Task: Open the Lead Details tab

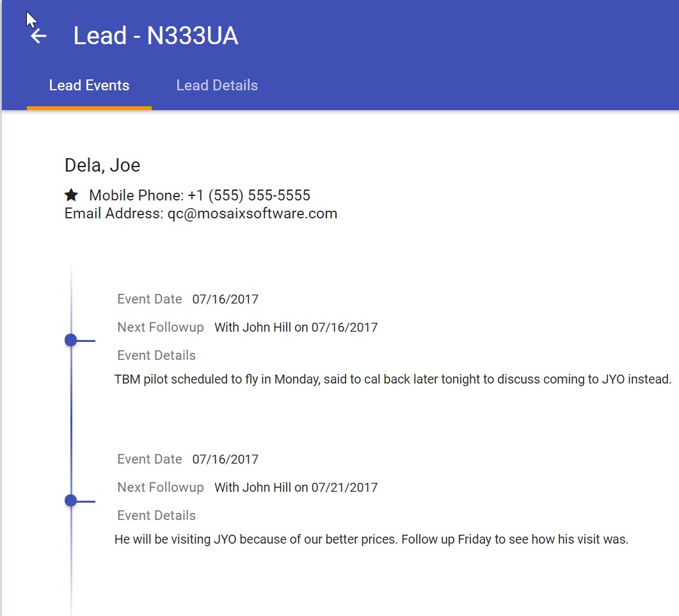Action: 217,86
